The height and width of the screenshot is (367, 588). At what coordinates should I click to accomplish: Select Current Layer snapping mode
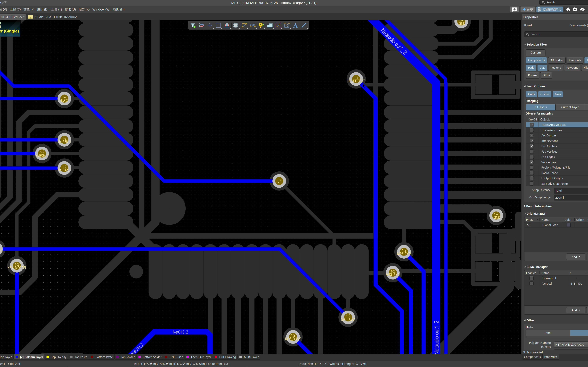coord(569,107)
